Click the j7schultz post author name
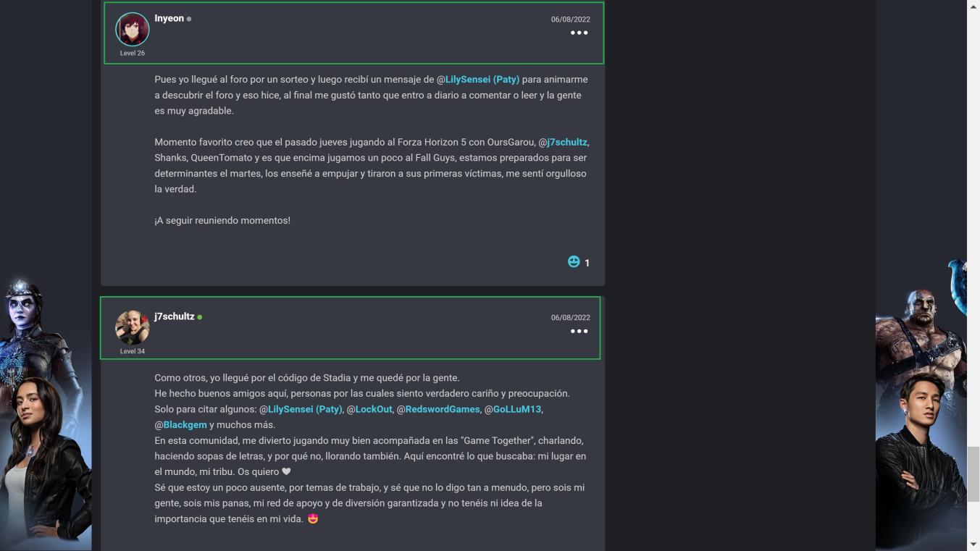This screenshot has width=980, height=551. [x=174, y=316]
